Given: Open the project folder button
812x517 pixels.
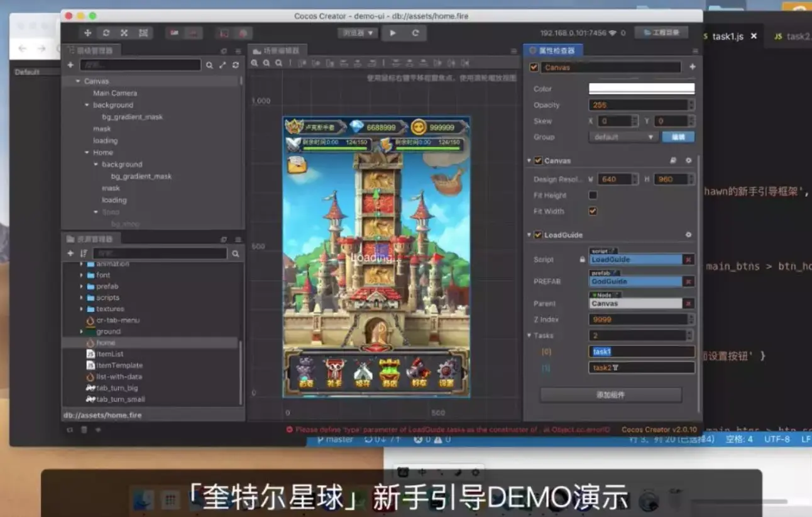Looking at the screenshot, I should point(661,33).
